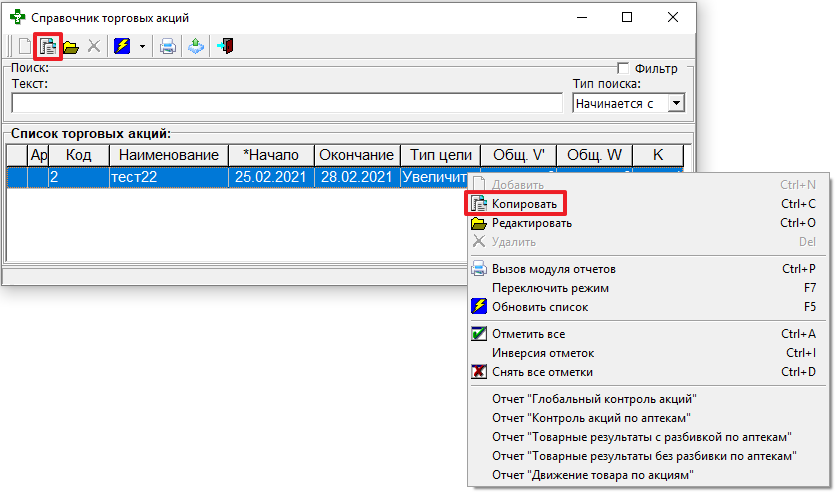Enable the Фильтр checkbox

[x=622, y=69]
